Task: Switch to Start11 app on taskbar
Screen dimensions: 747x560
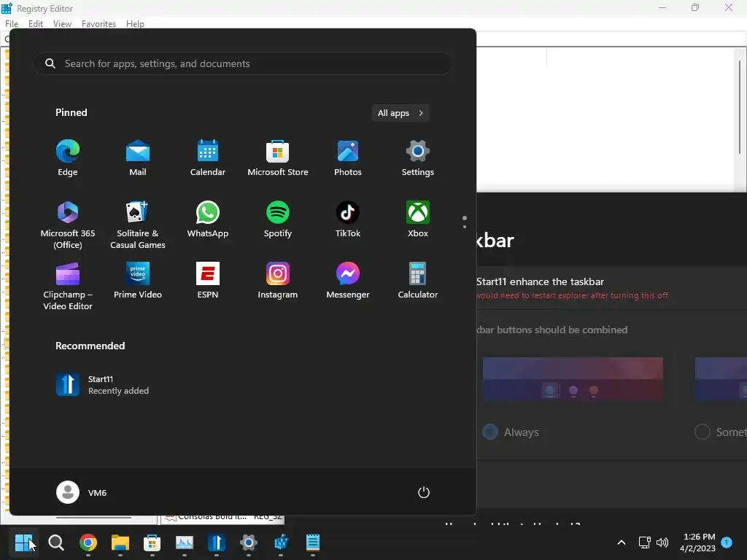Action: [x=216, y=542]
